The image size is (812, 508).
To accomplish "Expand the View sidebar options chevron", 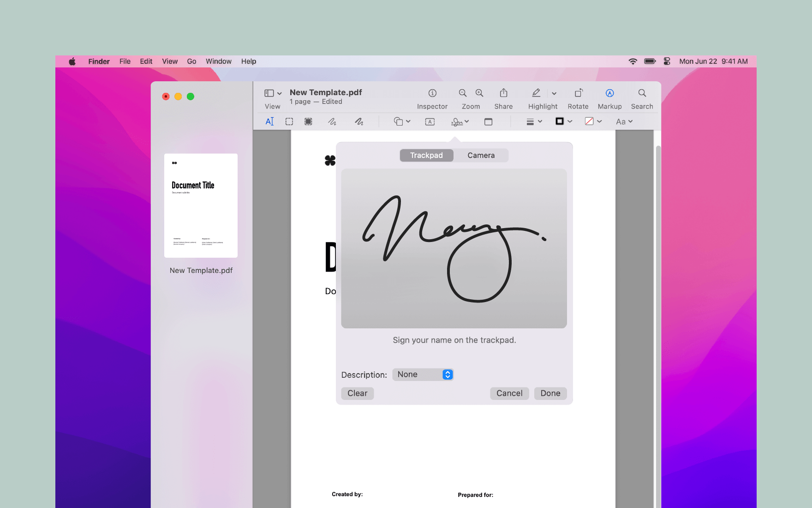I will click(279, 93).
